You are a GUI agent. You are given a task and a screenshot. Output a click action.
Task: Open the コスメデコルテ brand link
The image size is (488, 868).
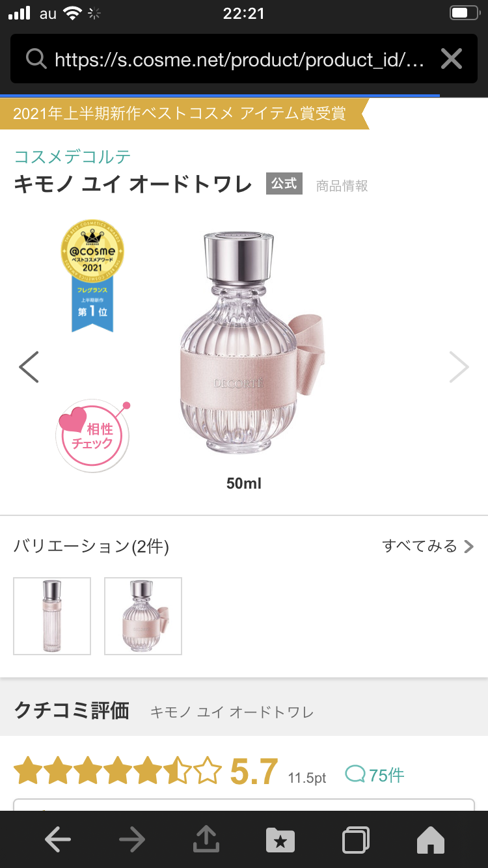(73, 156)
